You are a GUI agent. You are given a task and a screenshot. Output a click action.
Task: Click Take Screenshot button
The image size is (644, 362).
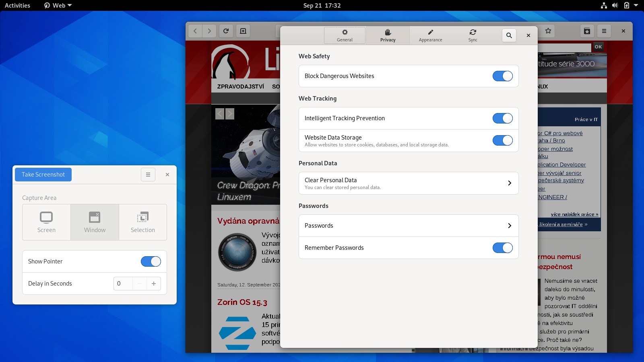[x=43, y=175]
